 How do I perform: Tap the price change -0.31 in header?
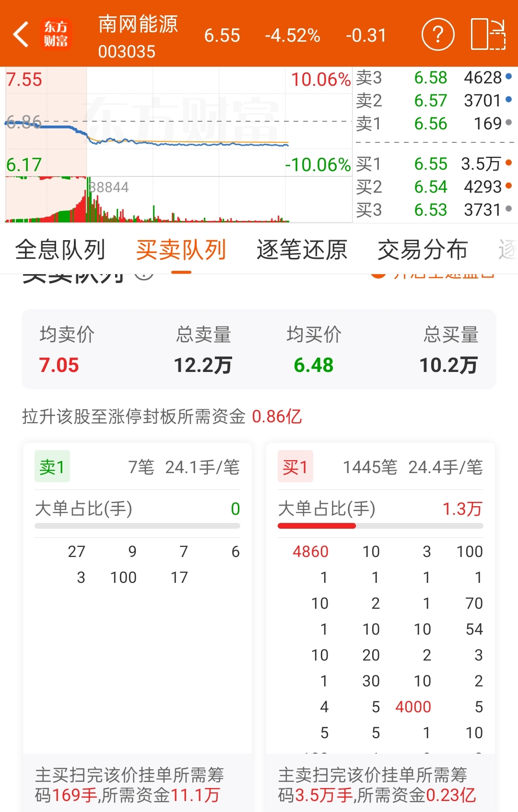pos(366,35)
